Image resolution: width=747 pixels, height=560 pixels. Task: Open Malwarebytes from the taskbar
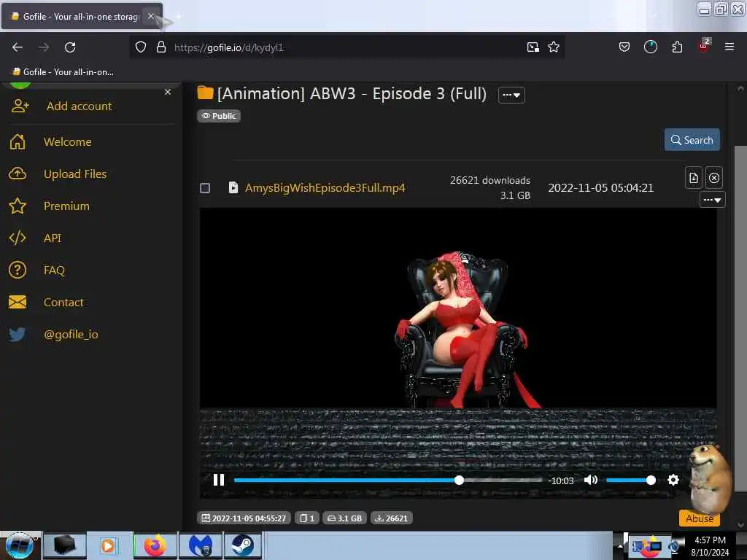pyautogui.click(x=200, y=545)
